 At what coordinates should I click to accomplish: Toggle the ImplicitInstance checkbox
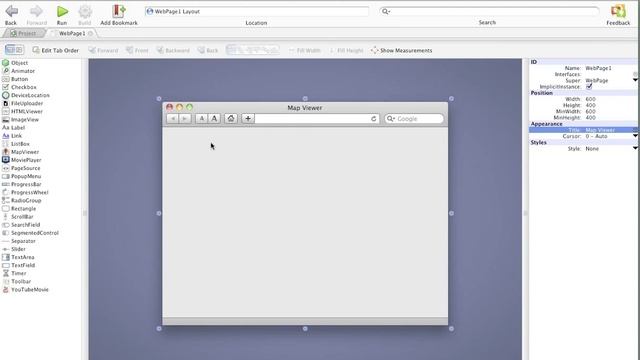tap(589, 87)
